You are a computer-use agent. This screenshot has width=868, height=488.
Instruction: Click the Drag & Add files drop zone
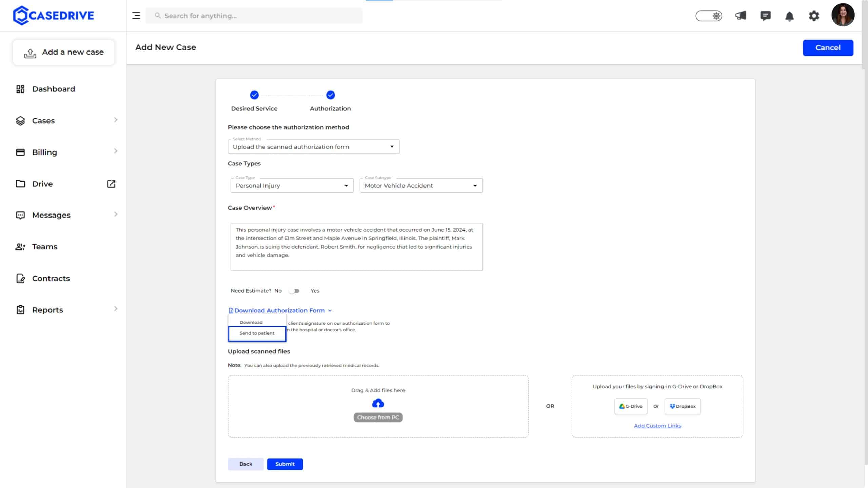tap(378, 406)
